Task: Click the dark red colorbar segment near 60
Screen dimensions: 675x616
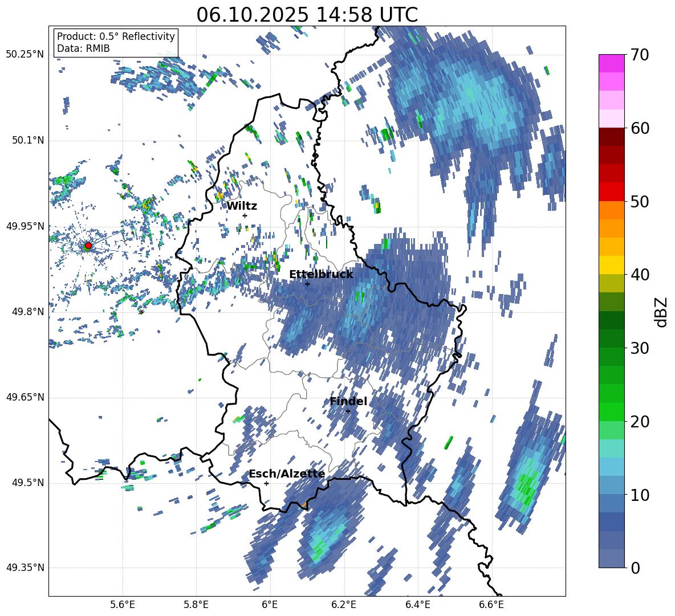Action: tap(611, 137)
